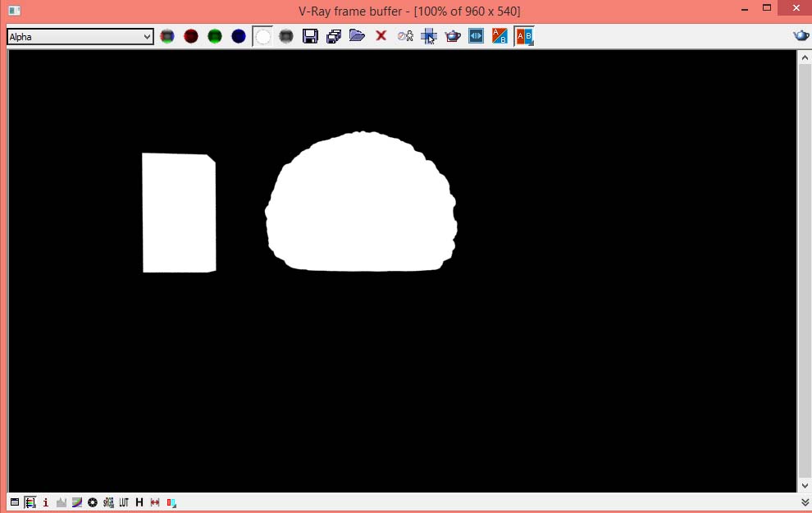Switch to monochromatic mode (gray circle)

tap(286, 36)
